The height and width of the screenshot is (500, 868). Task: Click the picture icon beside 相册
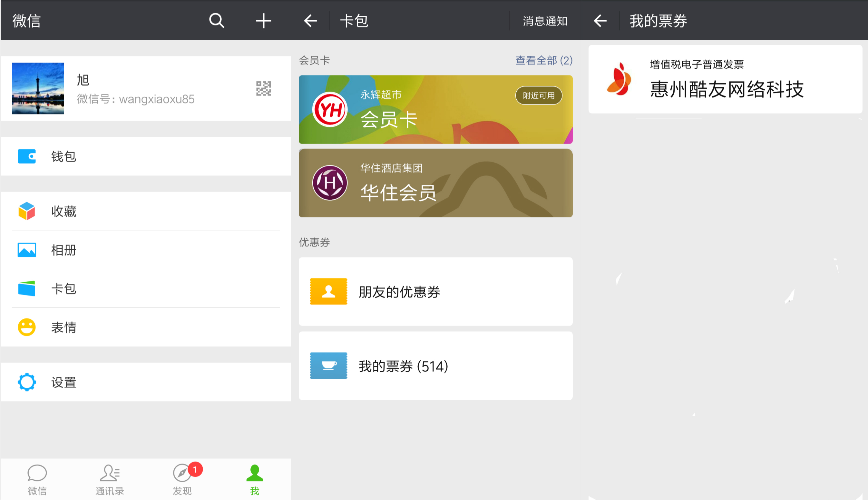click(27, 250)
